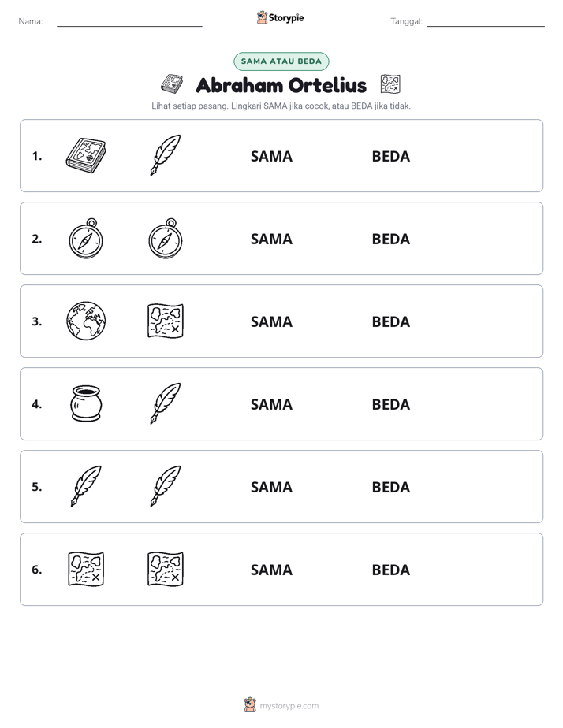Click the SAMA ATAU BEDA green badge

[x=281, y=61]
